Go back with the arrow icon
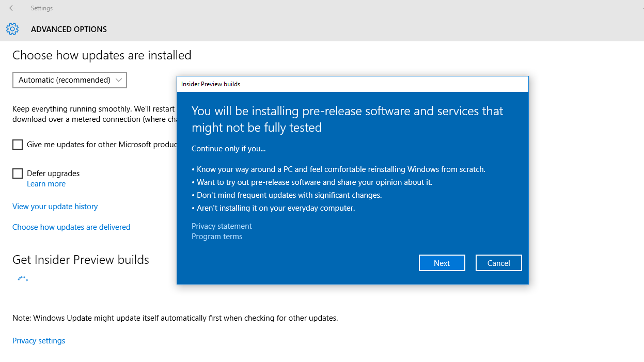This screenshot has width=644, height=362. pos(12,8)
